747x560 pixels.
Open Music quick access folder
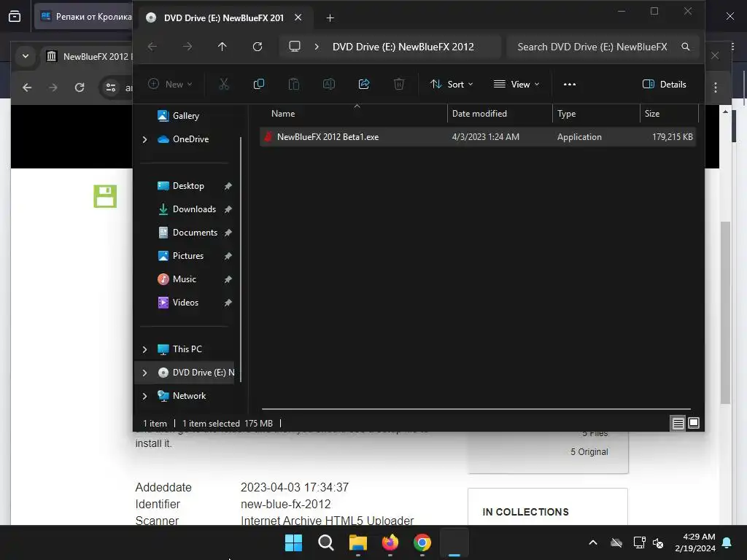pos(184,279)
